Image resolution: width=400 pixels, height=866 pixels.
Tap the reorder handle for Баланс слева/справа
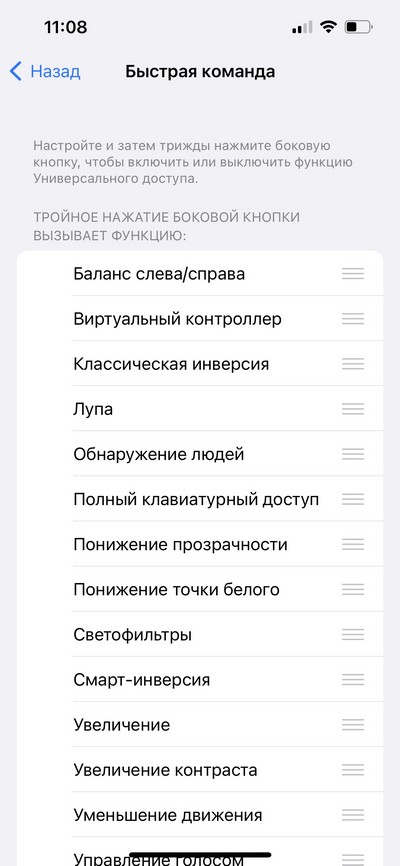(352, 273)
